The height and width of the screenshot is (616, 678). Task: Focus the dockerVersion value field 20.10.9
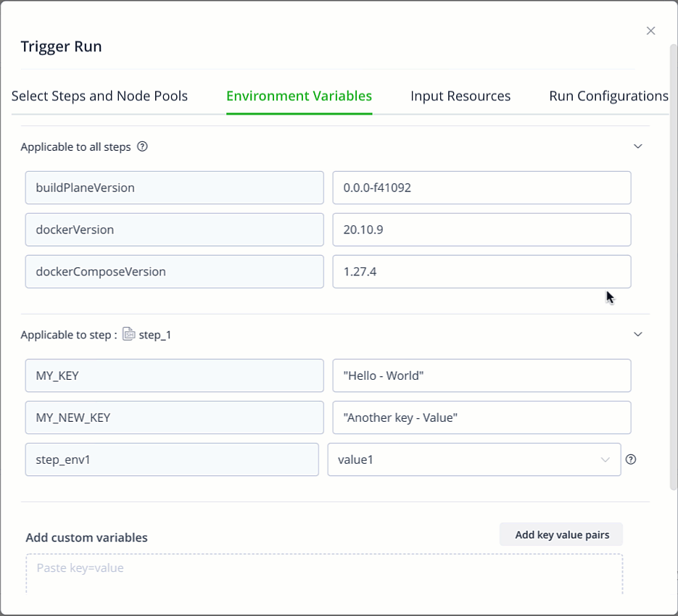pyautogui.click(x=481, y=230)
